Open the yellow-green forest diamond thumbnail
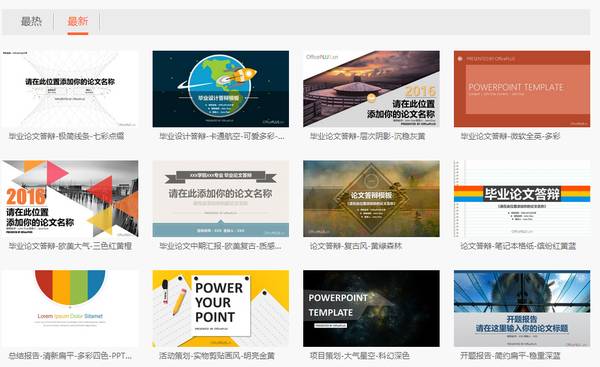The image size is (600, 367). tap(371, 199)
